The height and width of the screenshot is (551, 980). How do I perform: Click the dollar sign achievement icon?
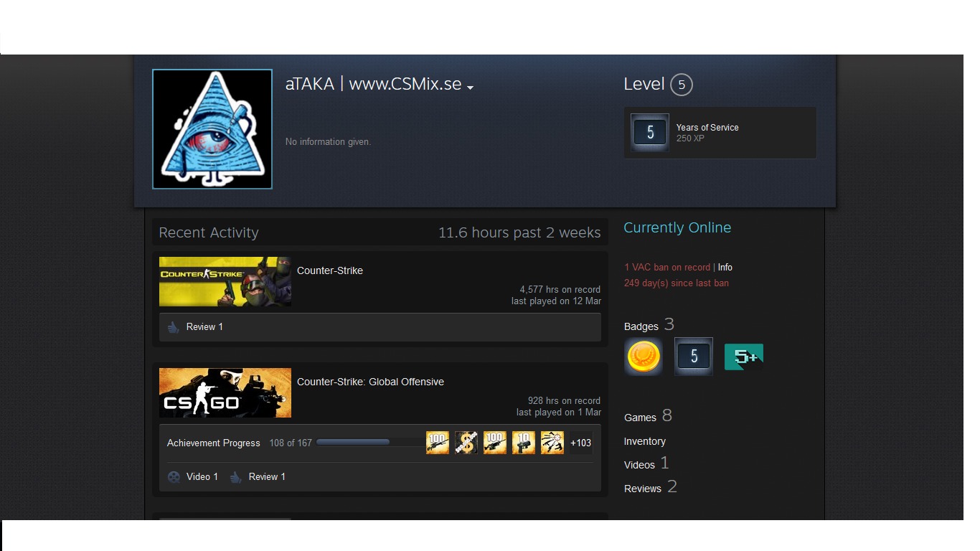click(x=466, y=443)
